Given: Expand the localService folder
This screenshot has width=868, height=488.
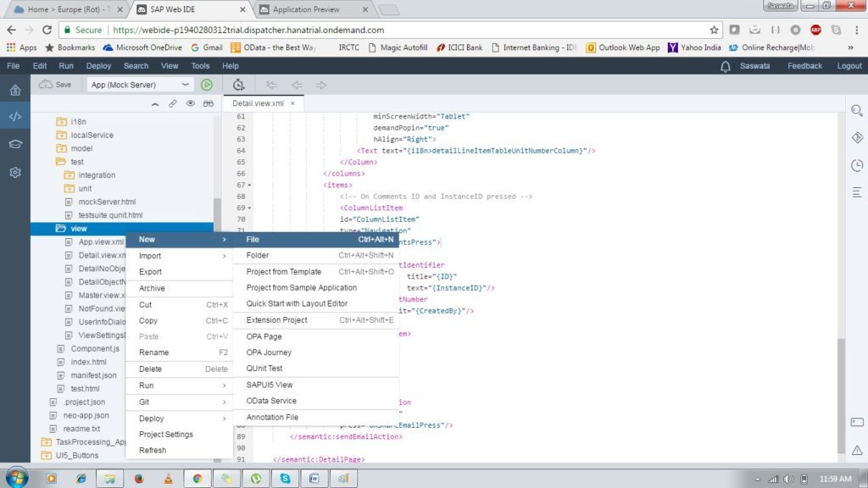Looking at the screenshot, I should [x=61, y=135].
